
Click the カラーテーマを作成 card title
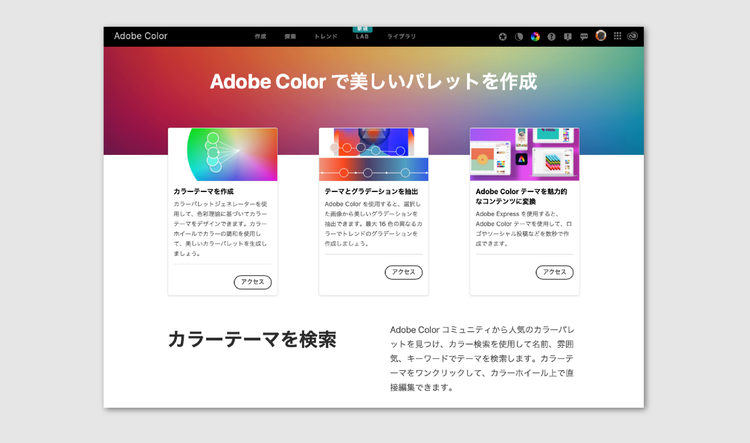pyautogui.click(x=203, y=191)
